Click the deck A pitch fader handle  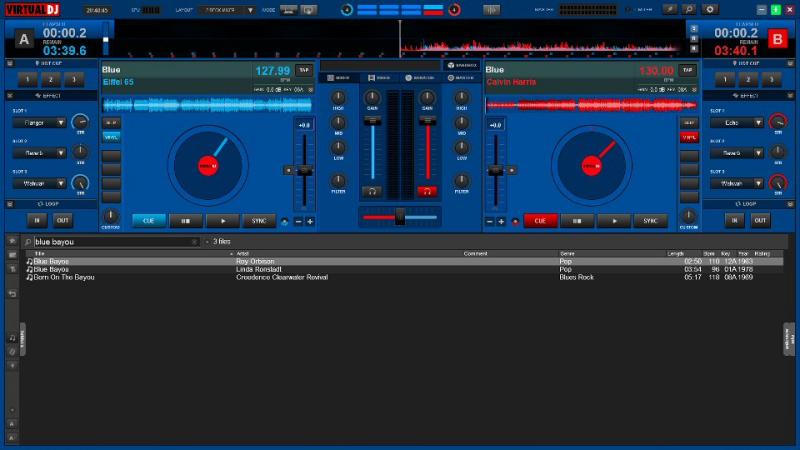[x=305, y=170]
